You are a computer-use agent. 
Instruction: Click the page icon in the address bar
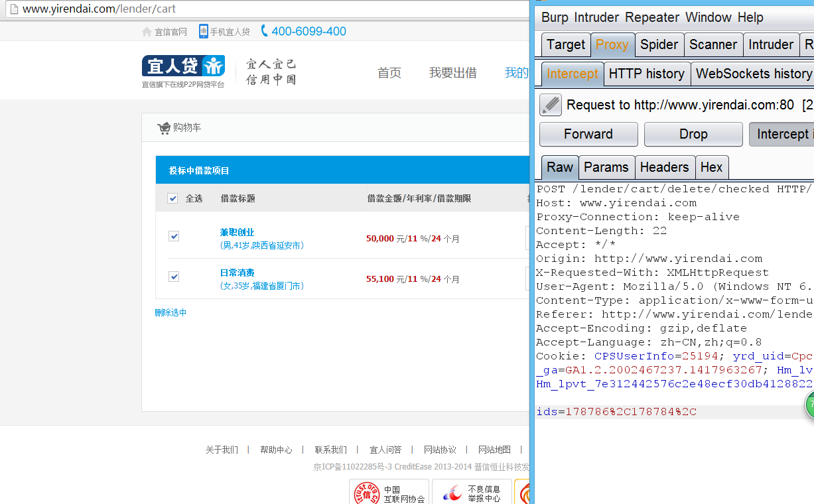[13, 9]
